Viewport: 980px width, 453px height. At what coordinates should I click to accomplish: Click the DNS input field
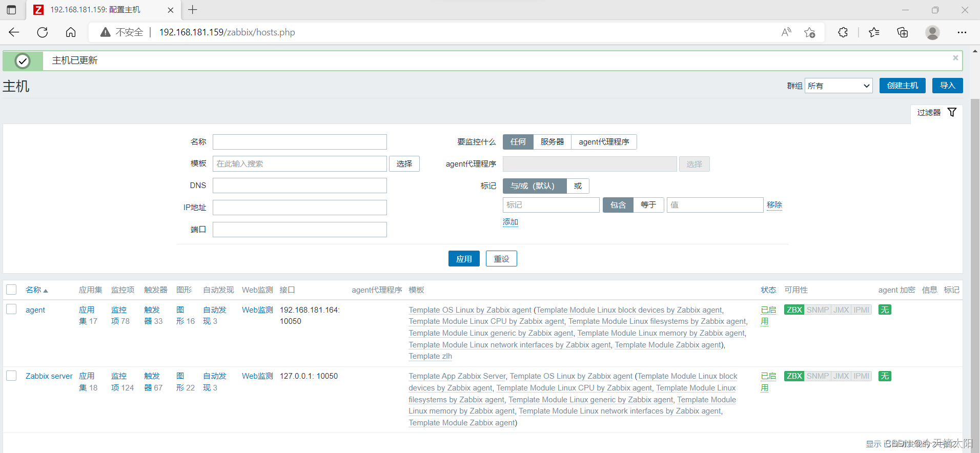(300, 186)
